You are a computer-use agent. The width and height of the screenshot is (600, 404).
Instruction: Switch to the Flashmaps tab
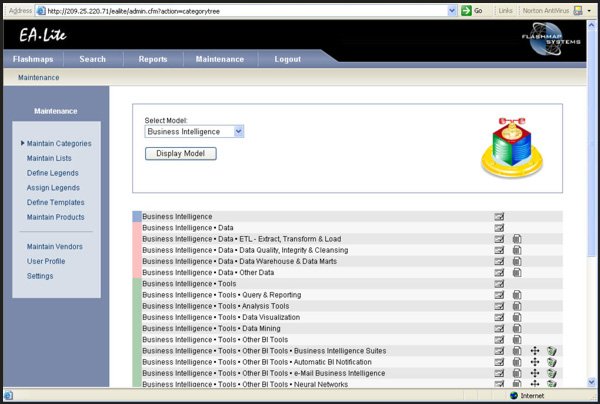(33, 59)
